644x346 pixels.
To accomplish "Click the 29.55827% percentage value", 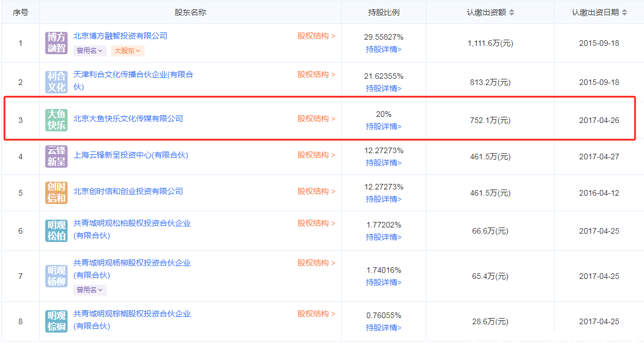I will click(384, 37).
